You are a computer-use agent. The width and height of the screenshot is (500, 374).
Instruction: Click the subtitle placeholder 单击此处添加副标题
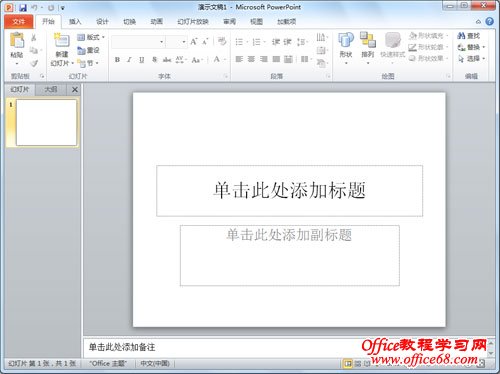click(x=289, y=255)
